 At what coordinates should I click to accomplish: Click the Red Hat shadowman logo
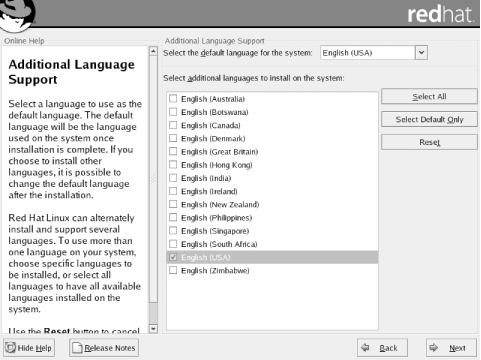coord(17,15)
